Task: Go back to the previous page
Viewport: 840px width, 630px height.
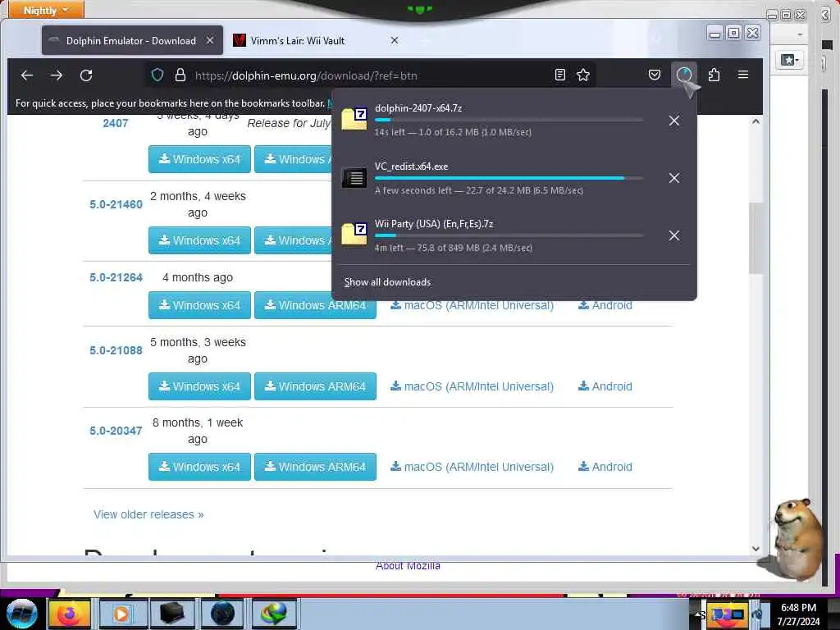Action: [x=27, y=75]
